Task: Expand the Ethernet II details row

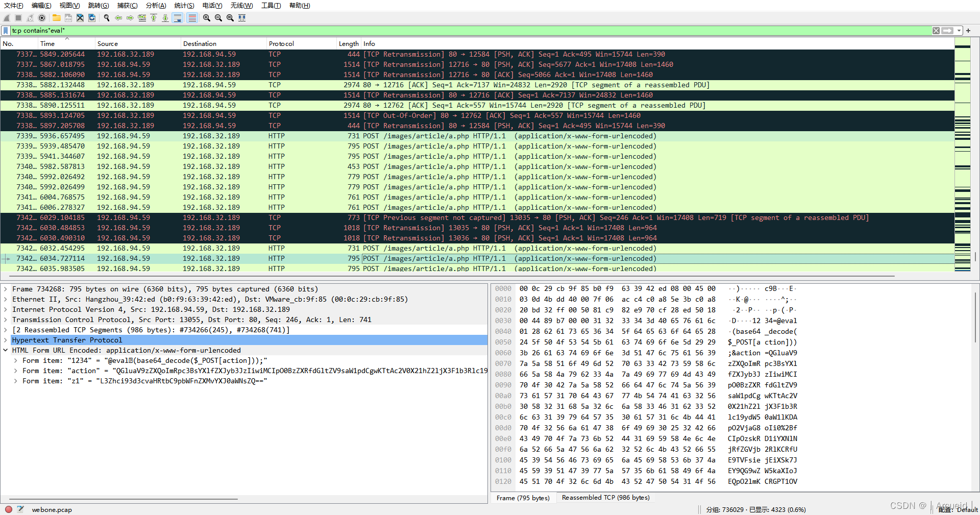Action: 6,300
